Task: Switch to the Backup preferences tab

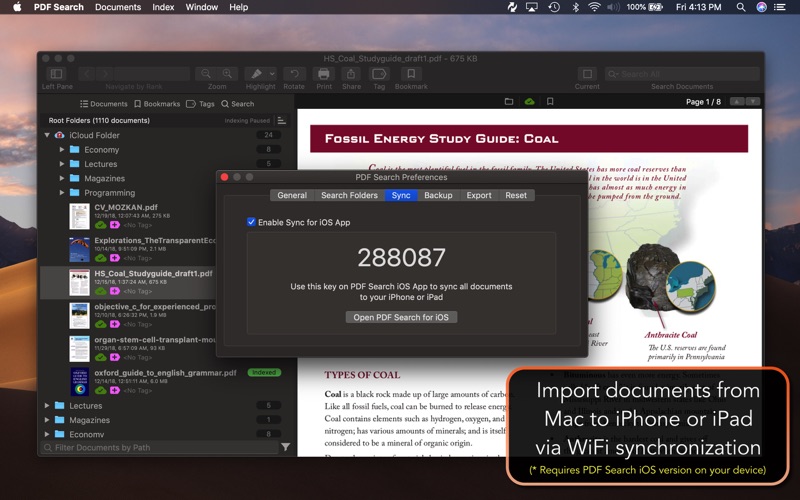Action: 438,196
